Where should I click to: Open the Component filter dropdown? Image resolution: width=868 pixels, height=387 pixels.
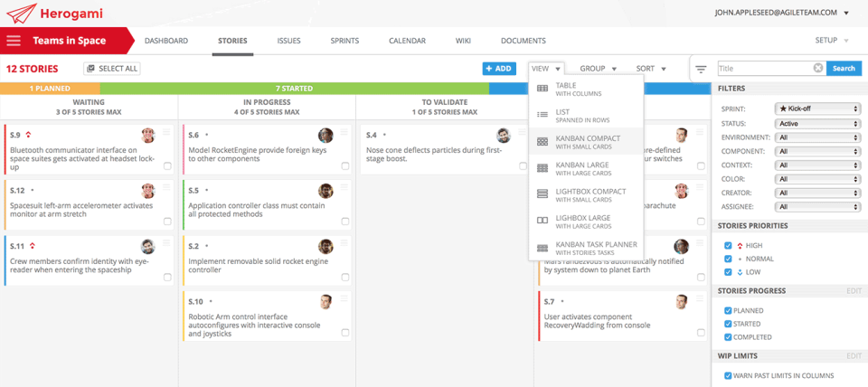coord(817,151)
